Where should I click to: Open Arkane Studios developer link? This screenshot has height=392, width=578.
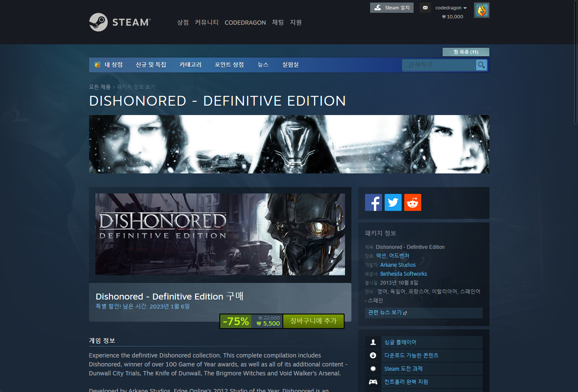click(x=398, y=265)
